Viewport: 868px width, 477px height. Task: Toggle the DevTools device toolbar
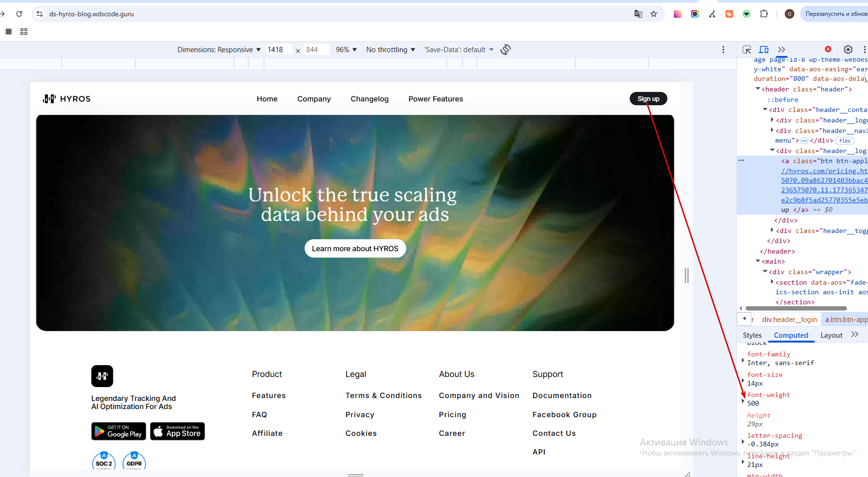(x=764, y=50)
